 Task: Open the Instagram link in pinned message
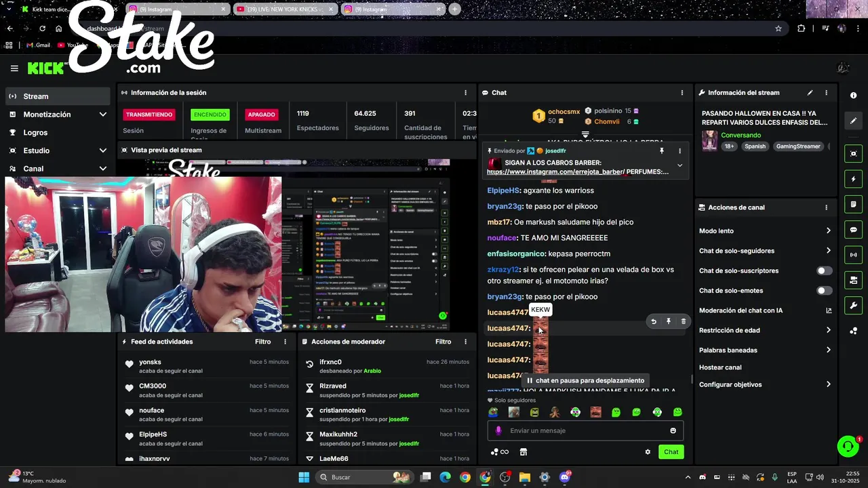557,172
